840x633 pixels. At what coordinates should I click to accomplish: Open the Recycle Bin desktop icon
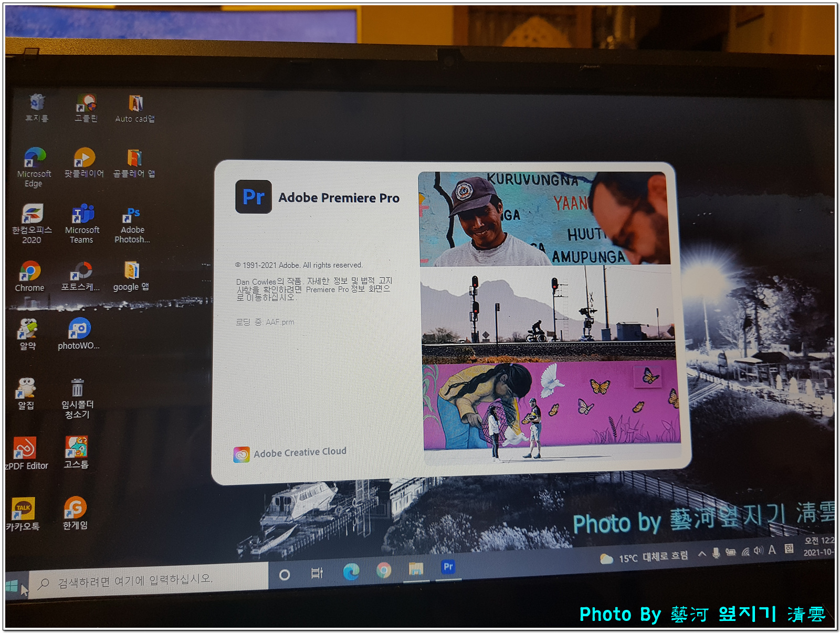point(37,108)
